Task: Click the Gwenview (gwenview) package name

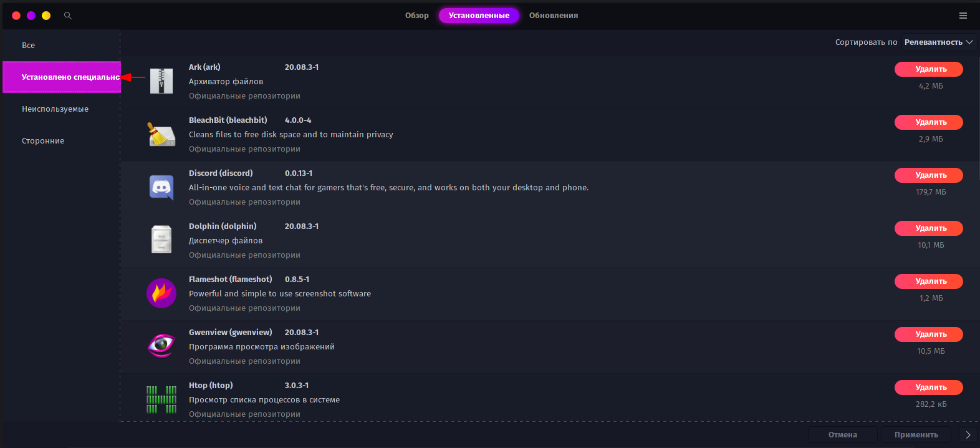Action: (231, 333)
